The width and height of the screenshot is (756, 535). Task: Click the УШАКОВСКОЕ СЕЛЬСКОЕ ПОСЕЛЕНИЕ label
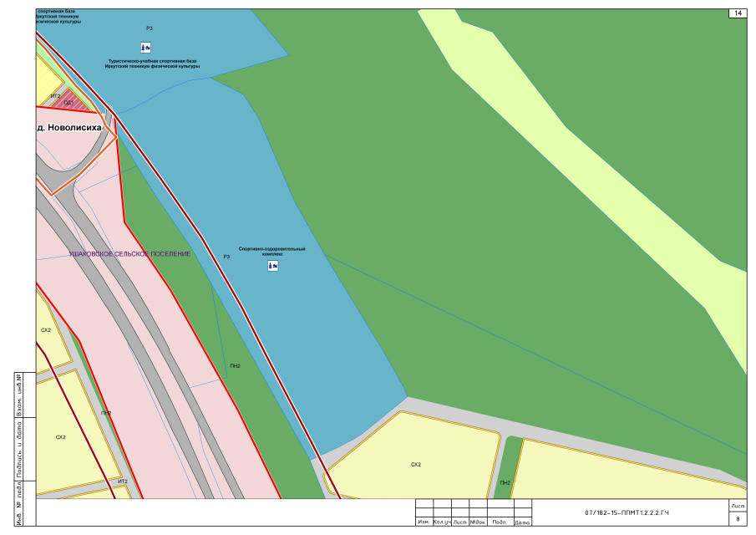[129, 253]
